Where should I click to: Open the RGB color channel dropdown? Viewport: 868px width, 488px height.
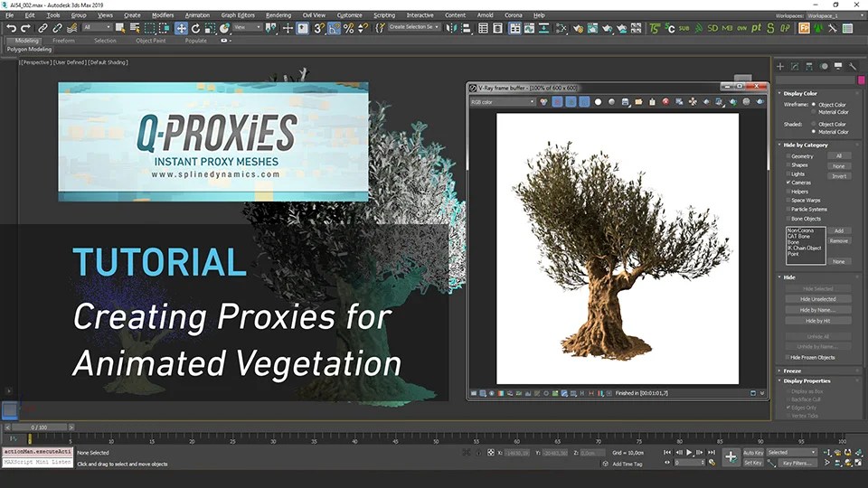pos(503,102)
